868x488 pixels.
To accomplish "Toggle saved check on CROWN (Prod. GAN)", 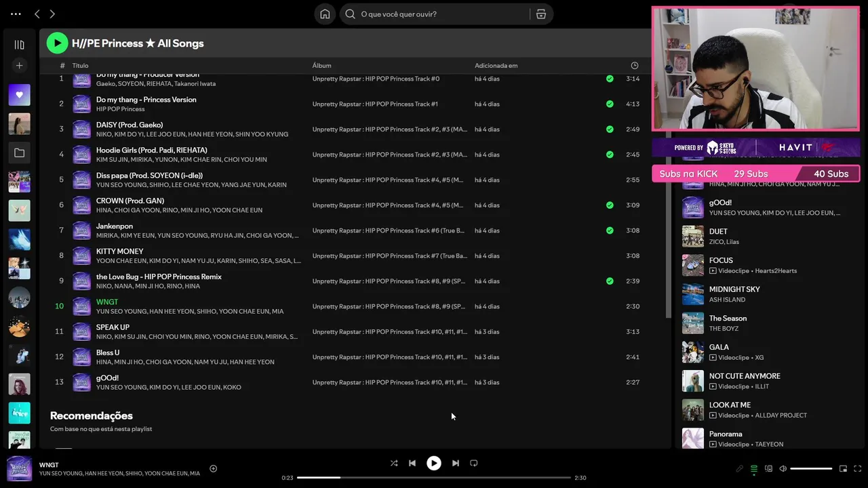I will pyautogui.click(x=610, y=205).
